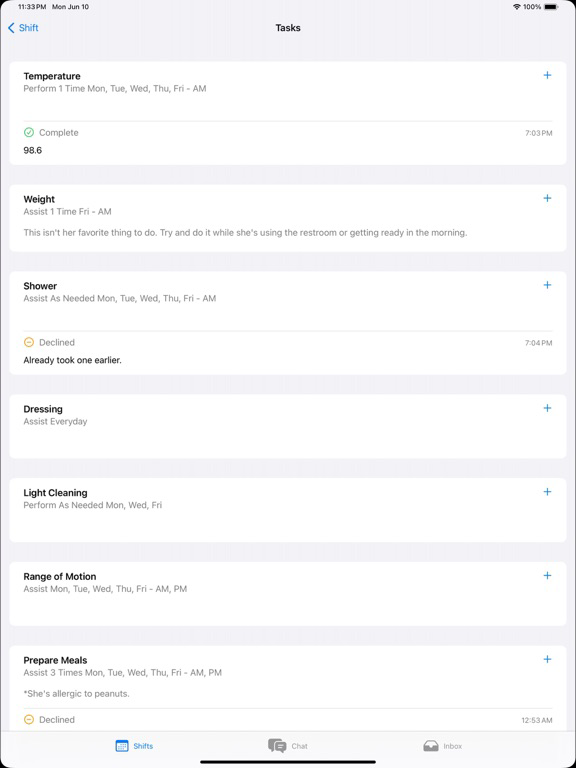Screen dimensions: 576x768
Task: Tap the green Complete status icon
Action: (29, 132)
